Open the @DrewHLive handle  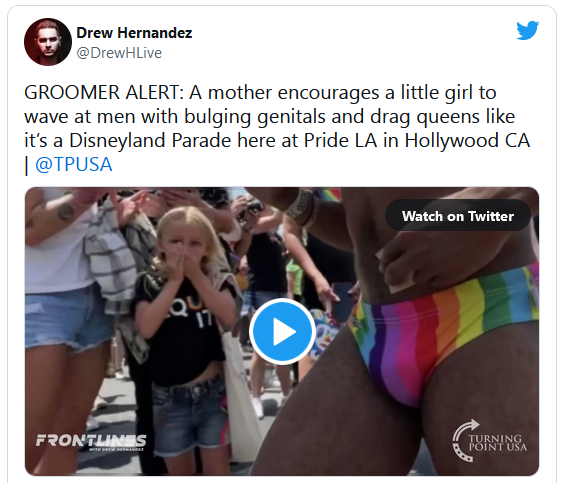click(119, 53)
